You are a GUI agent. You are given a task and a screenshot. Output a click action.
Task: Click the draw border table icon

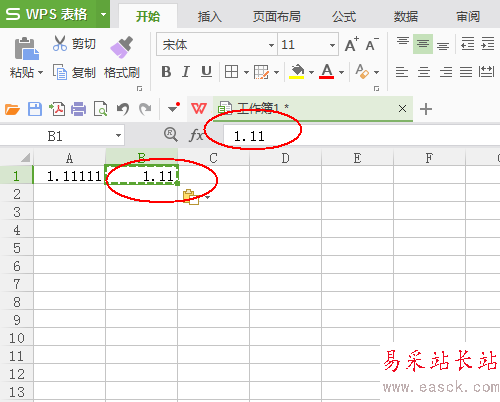[x=261, y=72]
